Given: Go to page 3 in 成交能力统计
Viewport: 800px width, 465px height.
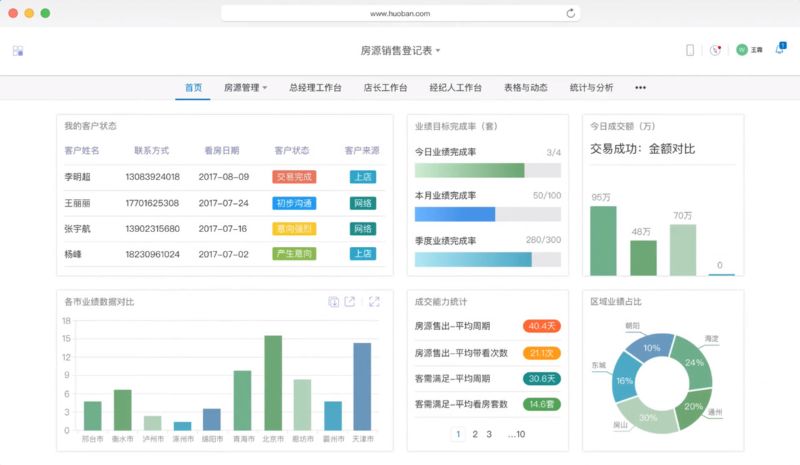Looking at the screenshot, I should [489, 434].
